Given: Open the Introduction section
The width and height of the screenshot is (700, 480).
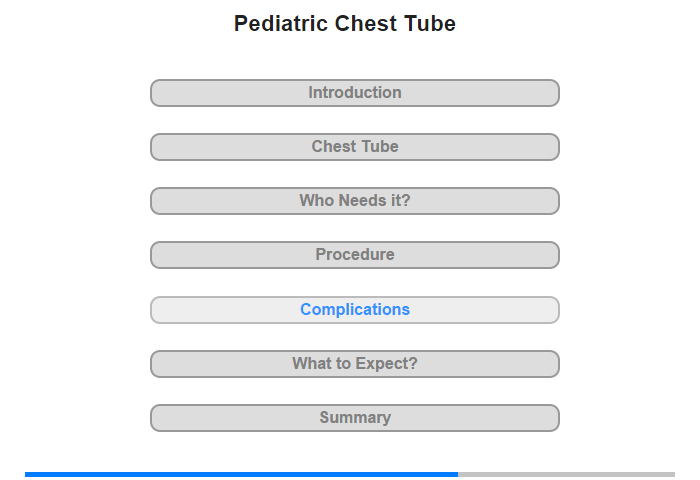Looking at the screenshot, I should (x=355, y=93).
